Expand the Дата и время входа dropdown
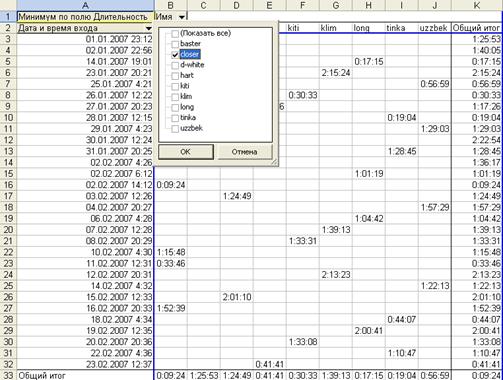503x380 pixels. pyautogui.click(x=149, y=29)
